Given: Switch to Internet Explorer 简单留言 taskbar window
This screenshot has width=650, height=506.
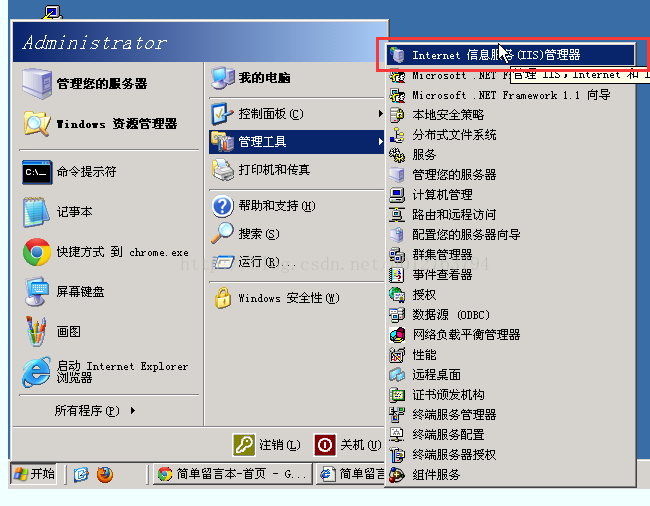Looking at the screenshot, I should [351, 474].
